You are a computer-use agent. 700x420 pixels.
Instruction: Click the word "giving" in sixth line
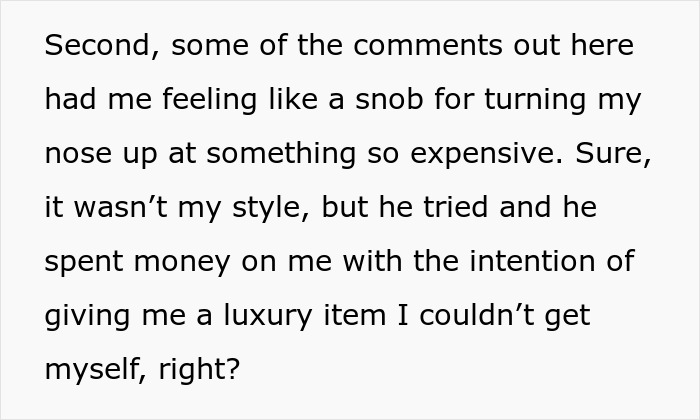(87, 317)
